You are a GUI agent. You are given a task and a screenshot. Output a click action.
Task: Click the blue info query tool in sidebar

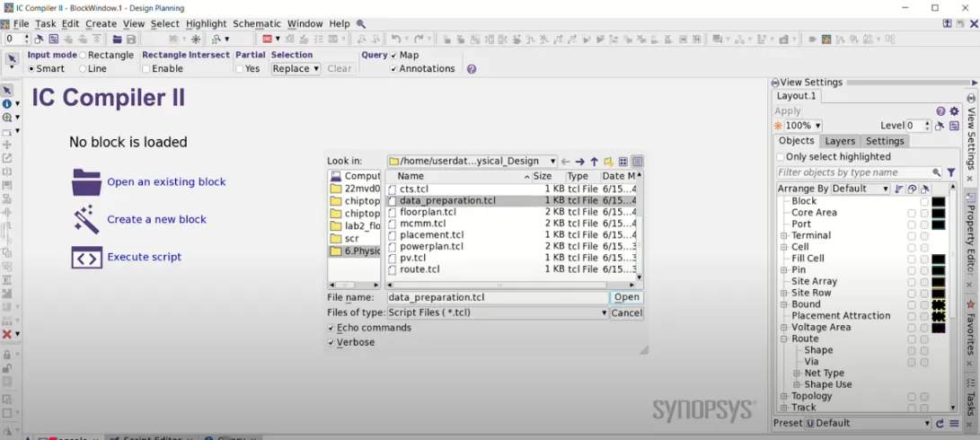(x=7, y=104)
